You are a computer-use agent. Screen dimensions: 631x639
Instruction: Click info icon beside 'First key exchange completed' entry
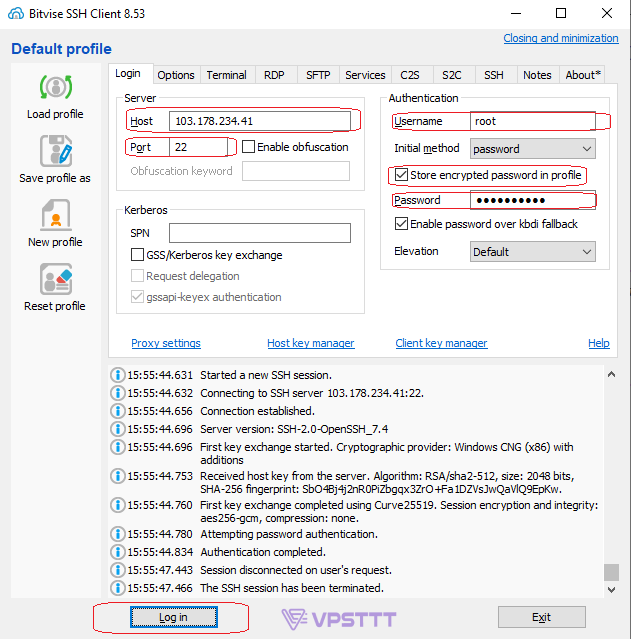click(x=118, y=505)
